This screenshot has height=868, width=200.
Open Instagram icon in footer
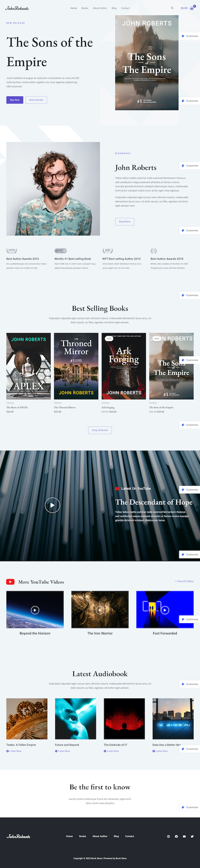pyautogui.click(x=168, y=836)
